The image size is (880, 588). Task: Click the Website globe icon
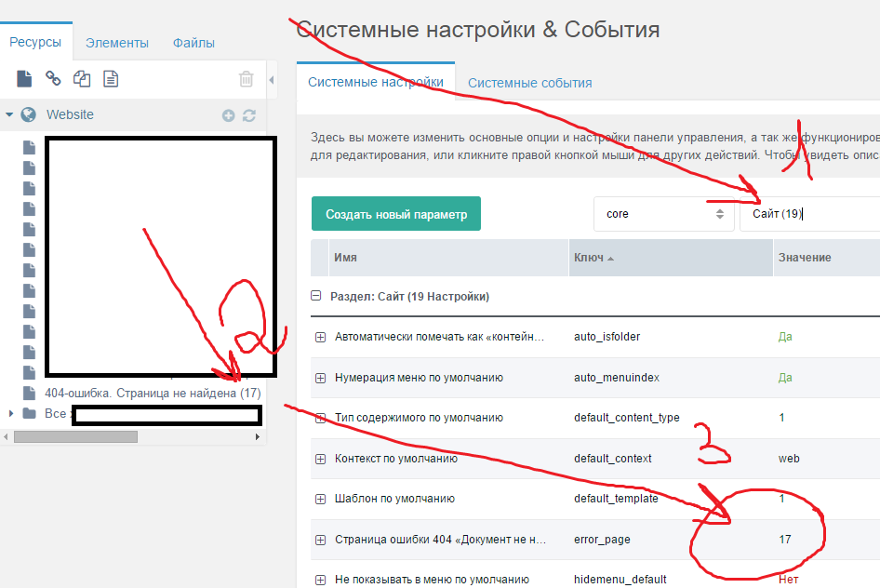[28, 114]
